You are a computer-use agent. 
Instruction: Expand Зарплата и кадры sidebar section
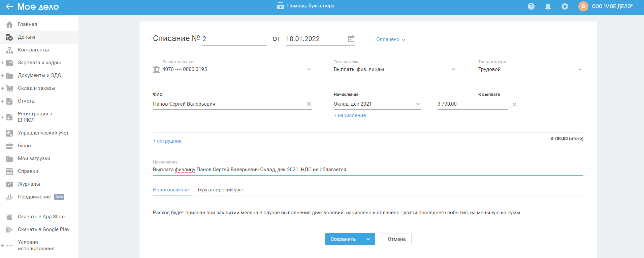[x=2, y=63]
